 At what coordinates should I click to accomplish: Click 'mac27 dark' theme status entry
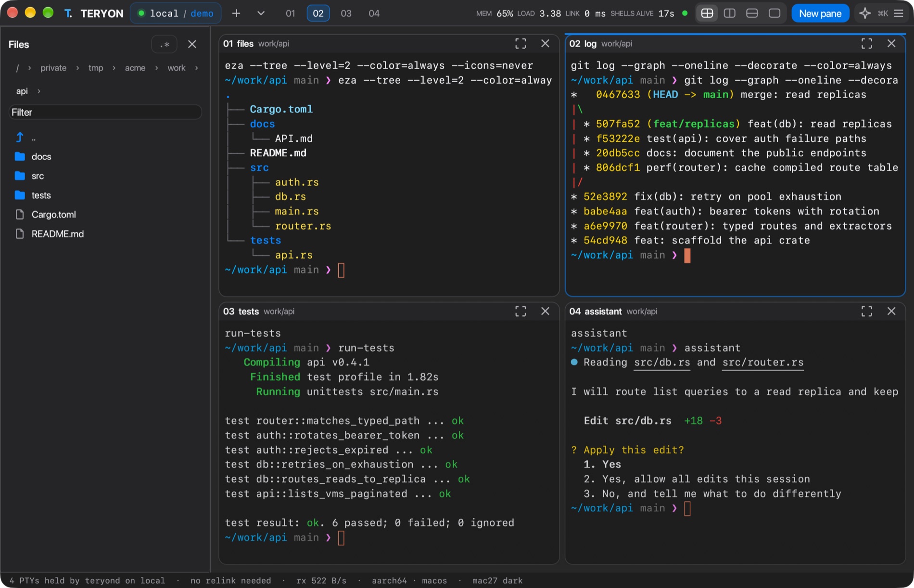497,581
